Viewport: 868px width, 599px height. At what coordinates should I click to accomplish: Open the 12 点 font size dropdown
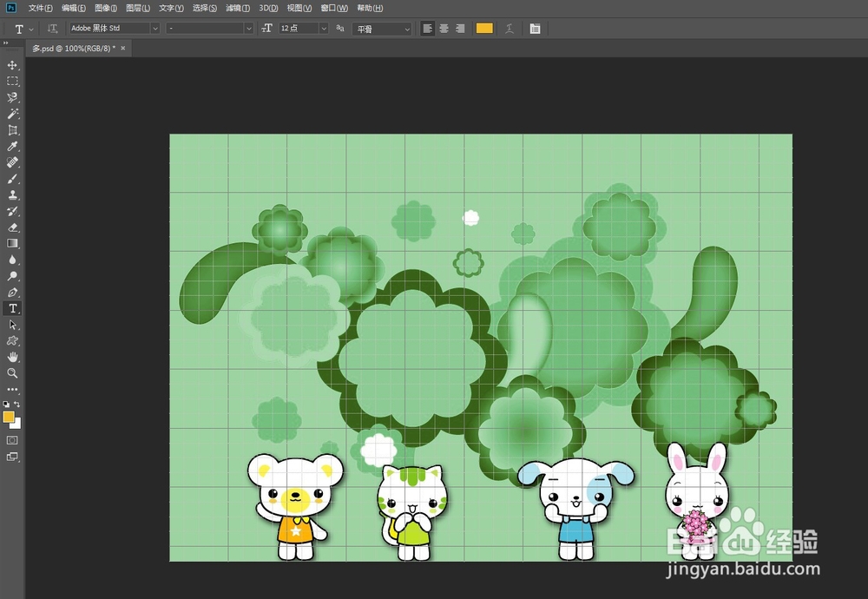pos(324,29)
